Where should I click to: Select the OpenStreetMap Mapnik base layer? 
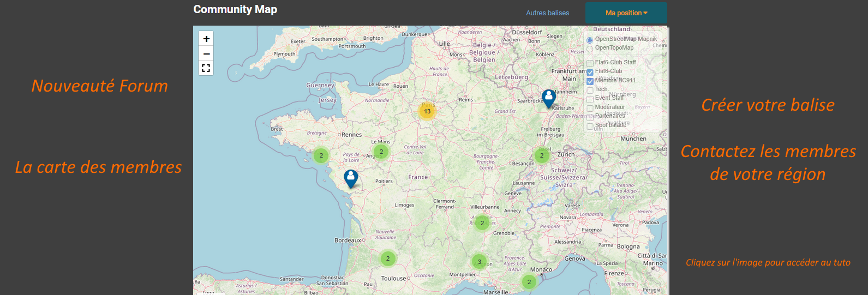(x=590, y=40)
